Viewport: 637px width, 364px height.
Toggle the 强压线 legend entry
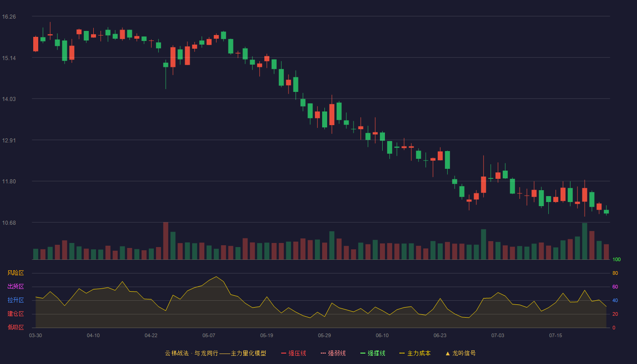point(293,353)
